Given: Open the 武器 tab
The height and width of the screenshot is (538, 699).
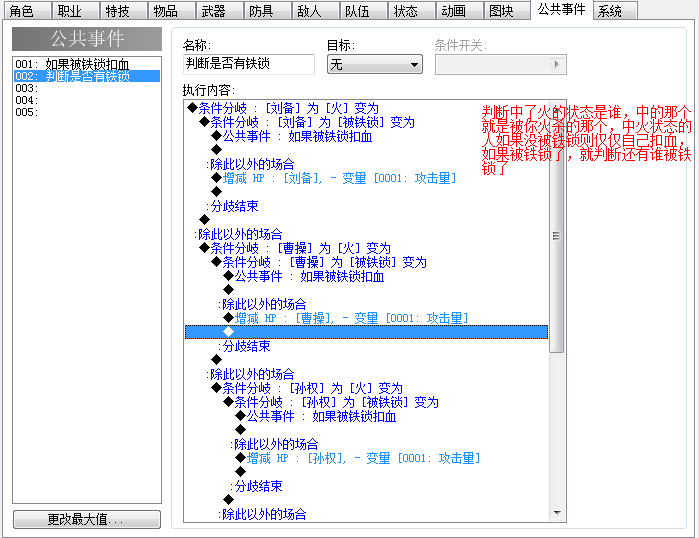Looking at the screenshot, I should [218, 10].
